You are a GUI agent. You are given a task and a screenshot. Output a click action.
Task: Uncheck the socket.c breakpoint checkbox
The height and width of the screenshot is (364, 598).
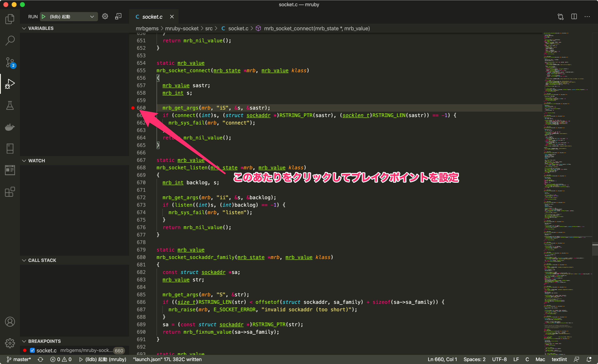pyautogui.click(x=32, y=350)
